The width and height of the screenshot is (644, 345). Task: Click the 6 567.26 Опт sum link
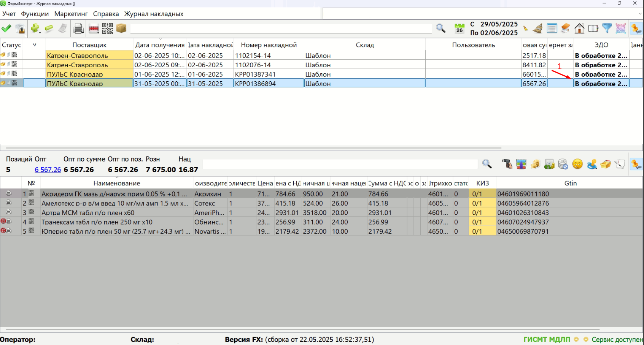click(x=48, y=169)
